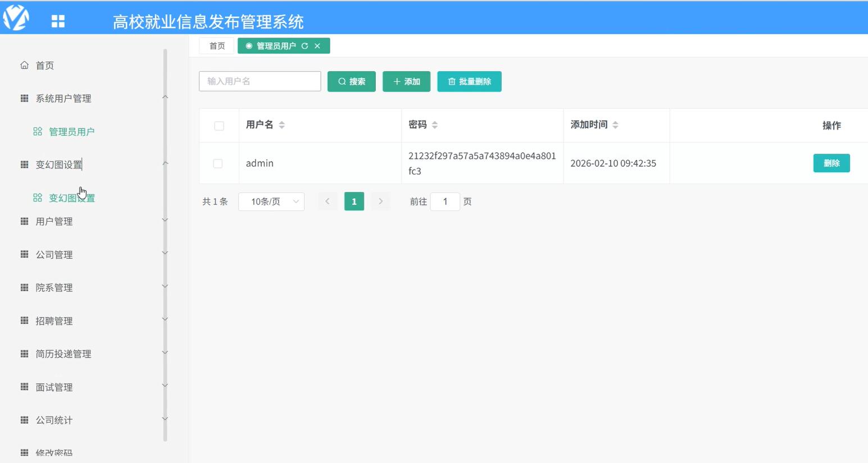Expand the 招聘管理 menu

click(165, 319)
